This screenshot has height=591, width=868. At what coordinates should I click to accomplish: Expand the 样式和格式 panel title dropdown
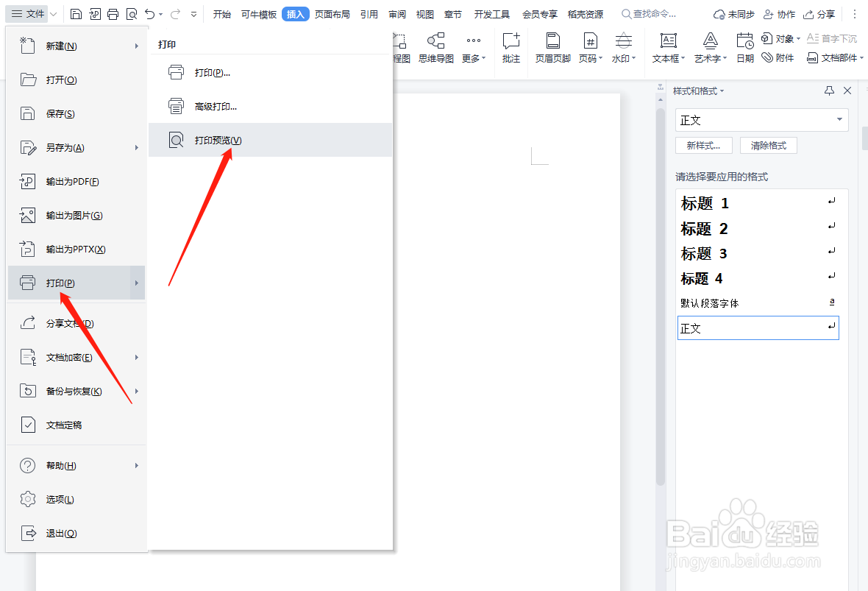(722, 91)
